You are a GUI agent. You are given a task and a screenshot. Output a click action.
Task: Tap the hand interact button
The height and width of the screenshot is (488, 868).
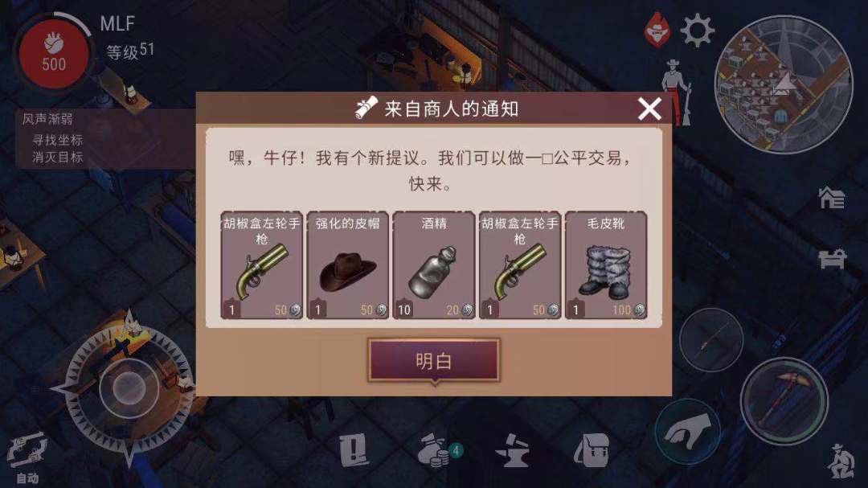coord(687,431)
